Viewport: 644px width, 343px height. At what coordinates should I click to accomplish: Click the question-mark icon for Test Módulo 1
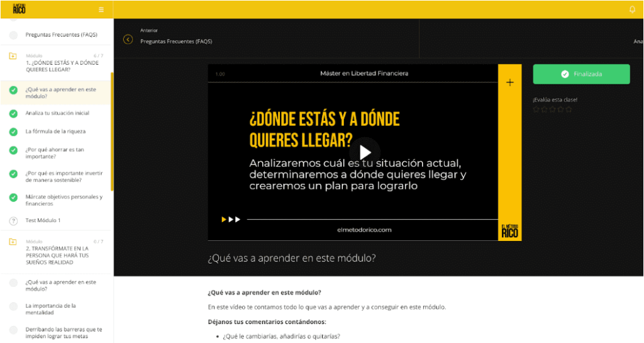tap(14, 221)
